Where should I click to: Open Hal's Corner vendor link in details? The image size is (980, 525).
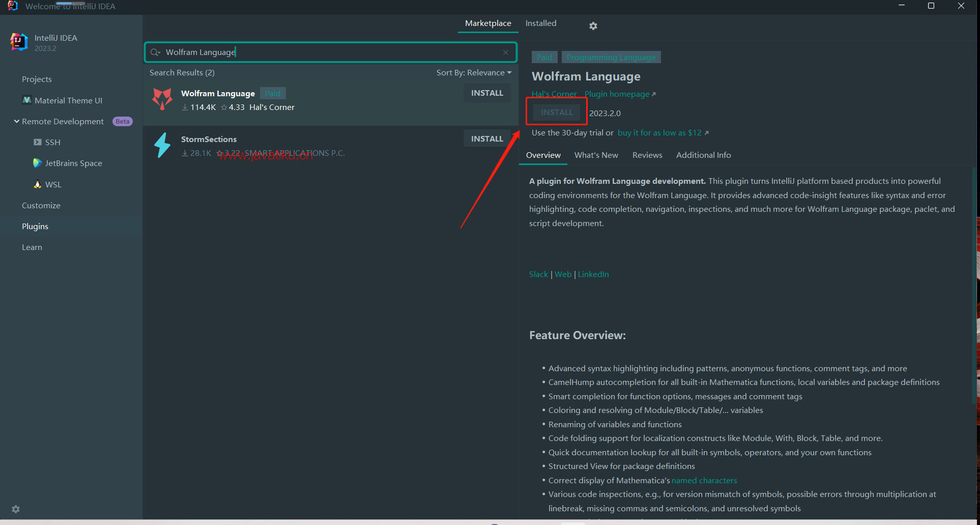click(x=554, y=94)
